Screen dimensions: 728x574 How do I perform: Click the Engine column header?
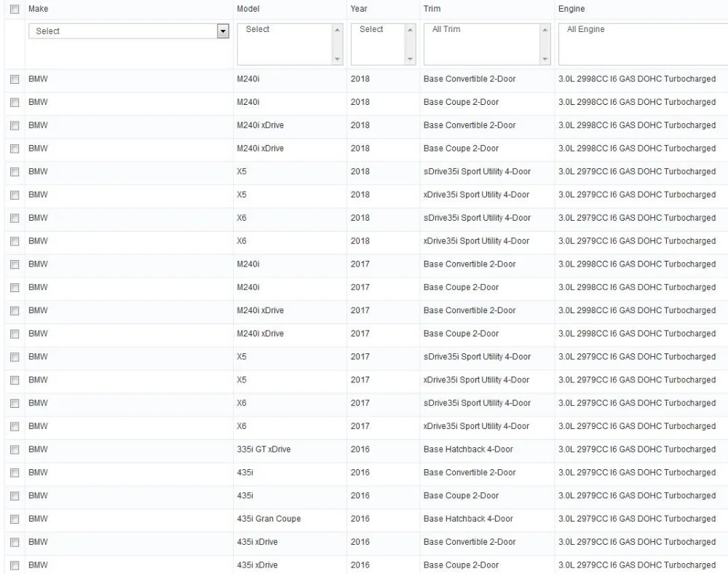[x=571, y=9]
